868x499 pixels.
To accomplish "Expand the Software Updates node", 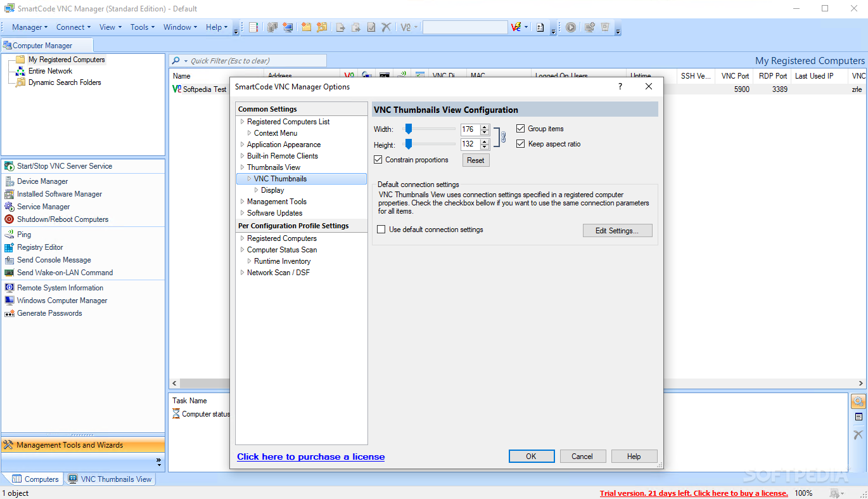I will (x=242, y=213).
